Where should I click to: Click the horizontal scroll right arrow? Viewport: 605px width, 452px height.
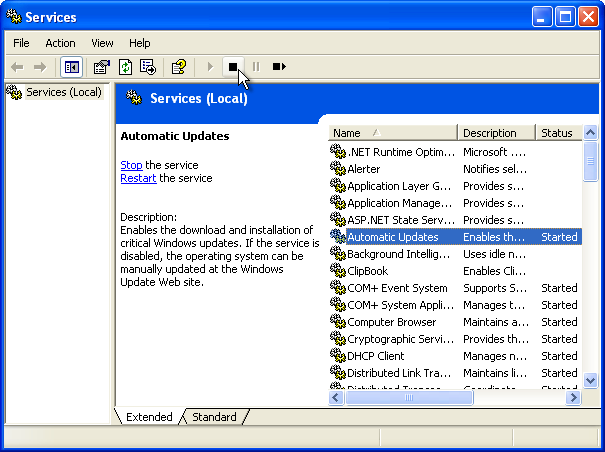(x=573, y=397)
